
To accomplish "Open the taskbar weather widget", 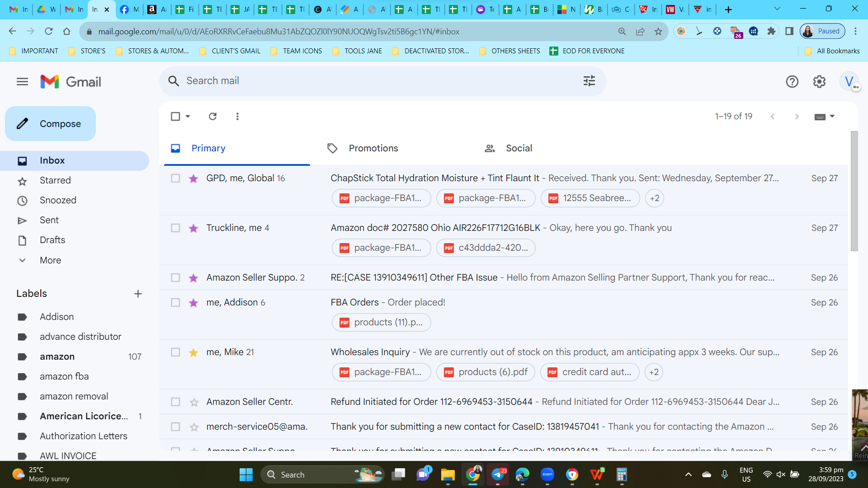I will coord(41,474).
